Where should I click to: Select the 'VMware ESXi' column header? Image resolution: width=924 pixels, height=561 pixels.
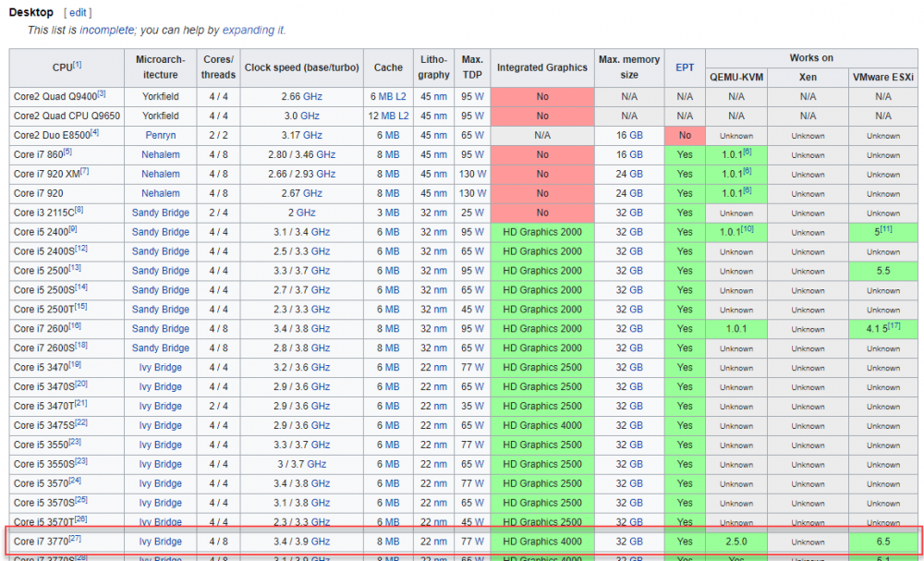click(882, 78)
